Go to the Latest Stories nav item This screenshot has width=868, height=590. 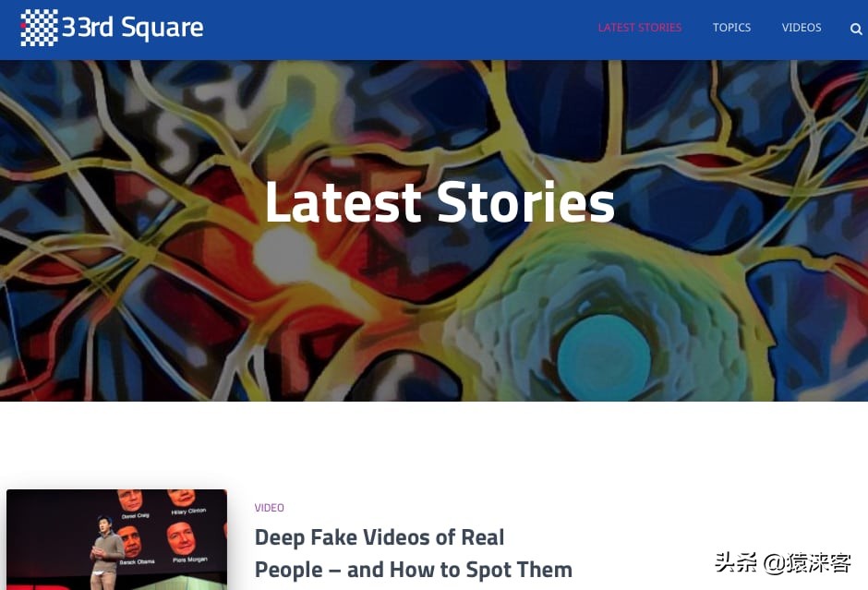click(x=639, y=28)
